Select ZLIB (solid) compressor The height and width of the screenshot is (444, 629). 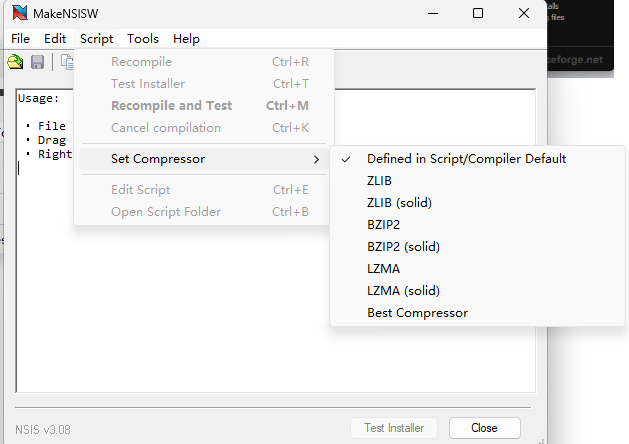coord(477,203)
